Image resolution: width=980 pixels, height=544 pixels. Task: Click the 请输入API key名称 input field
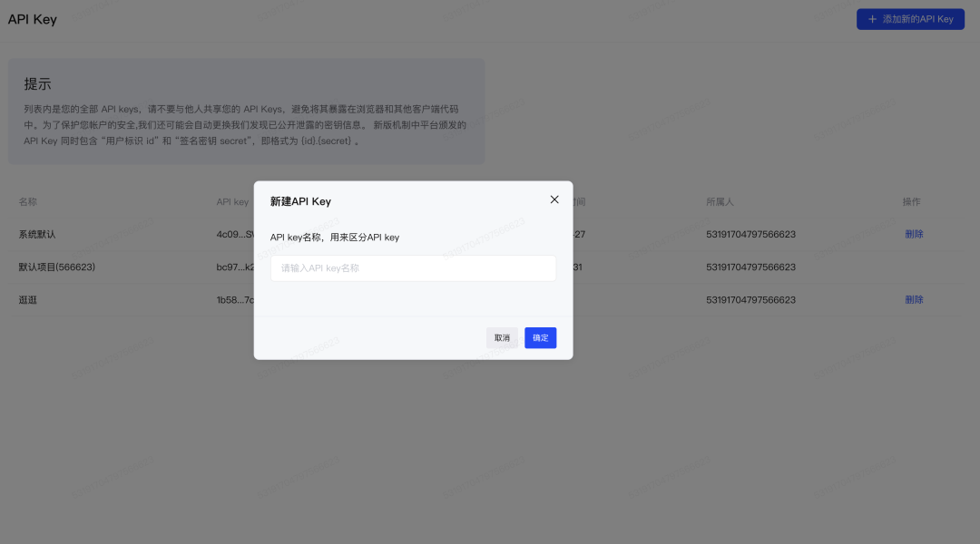[x=413, y=268]
